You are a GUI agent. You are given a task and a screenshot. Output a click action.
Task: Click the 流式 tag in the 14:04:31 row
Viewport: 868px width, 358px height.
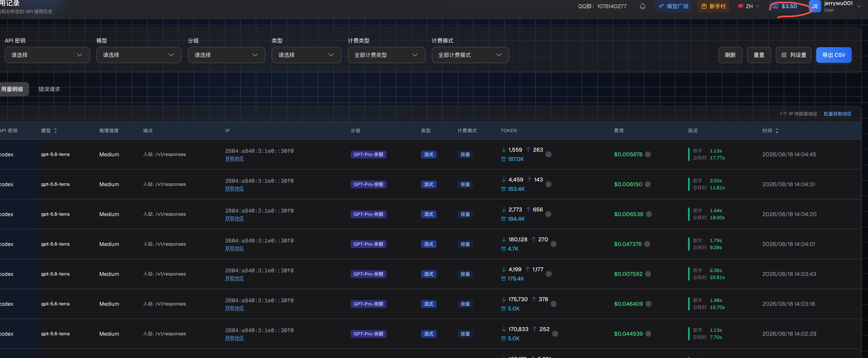click(429, 184)
